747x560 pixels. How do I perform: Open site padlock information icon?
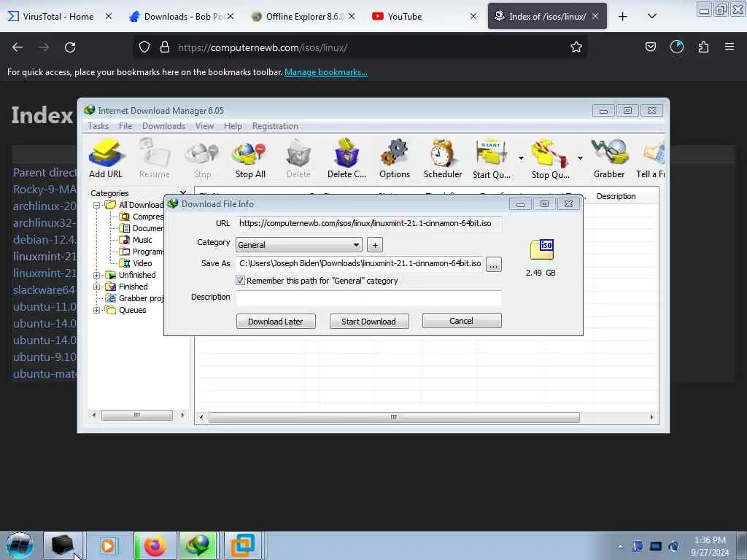pyautogui.click(x=165, y=47)
